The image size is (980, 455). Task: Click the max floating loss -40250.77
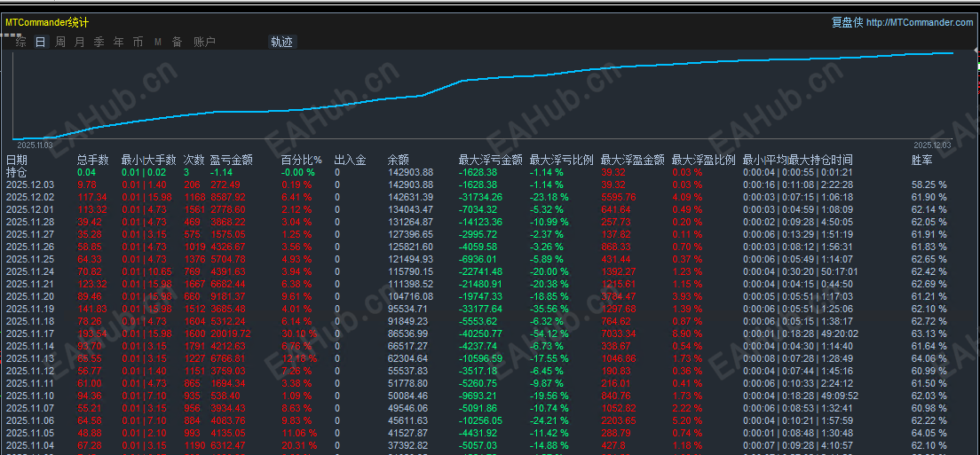coord(480,333)
